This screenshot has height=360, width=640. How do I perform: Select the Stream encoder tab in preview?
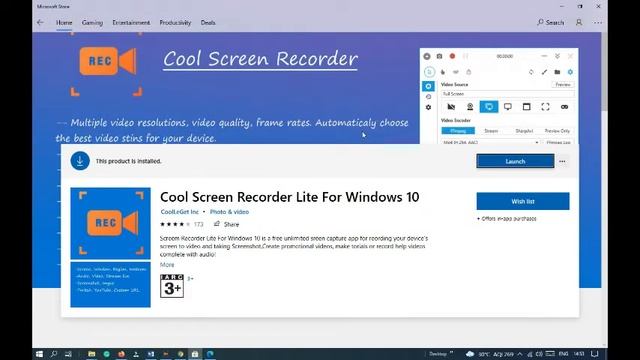(x=491, y=131)
